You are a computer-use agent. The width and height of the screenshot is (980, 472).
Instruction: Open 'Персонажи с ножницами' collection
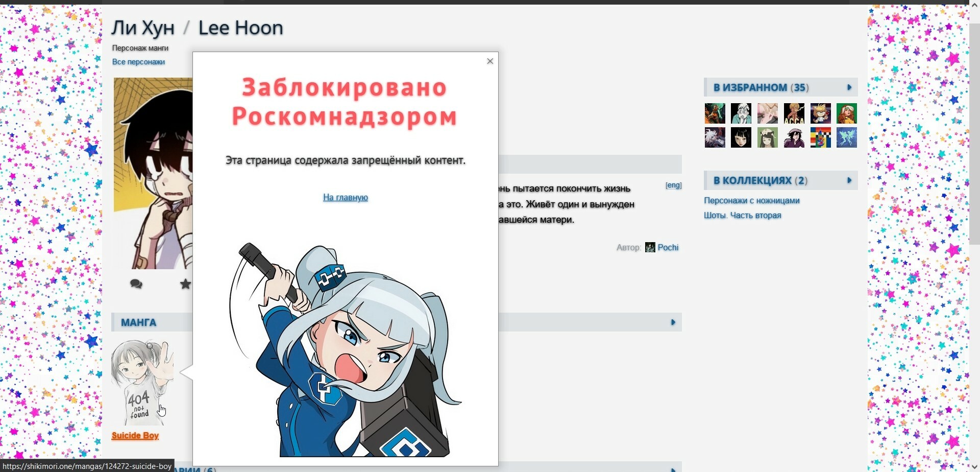click(x=751, y=201)
